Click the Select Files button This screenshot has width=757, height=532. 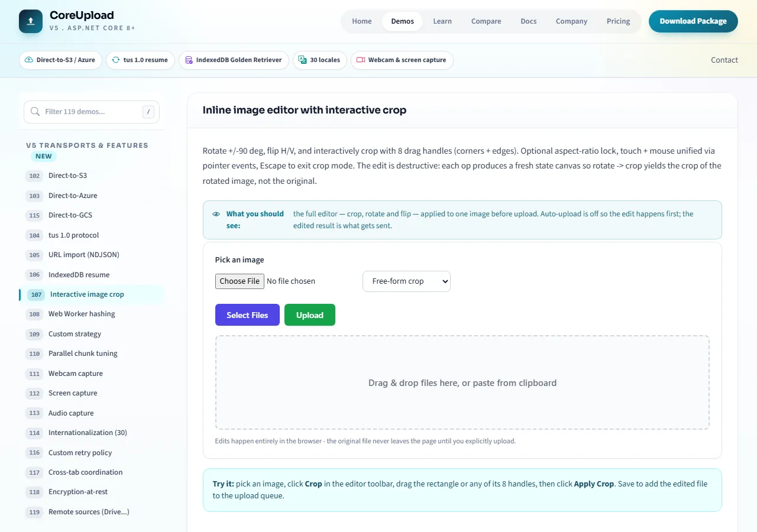click(247, 315)
